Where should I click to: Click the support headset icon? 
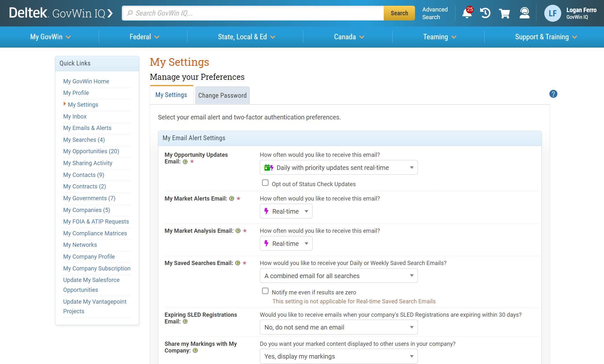coord(524,13)
